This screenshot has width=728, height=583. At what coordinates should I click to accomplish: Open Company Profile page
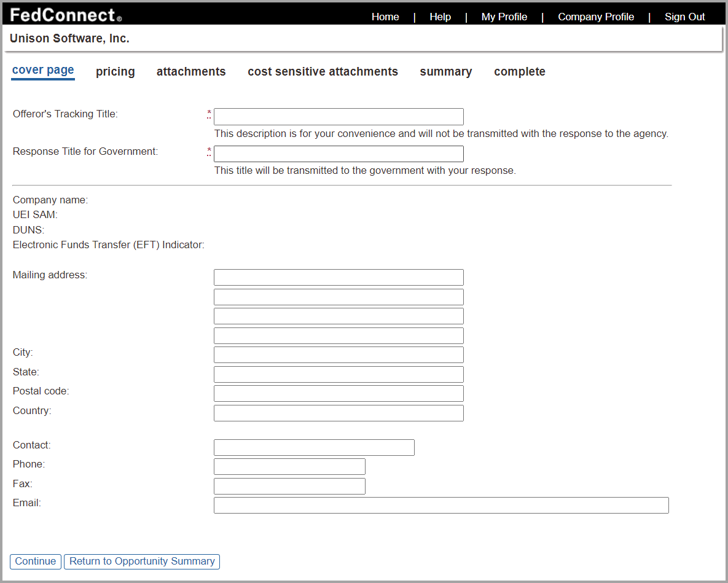tap(595, 17)
